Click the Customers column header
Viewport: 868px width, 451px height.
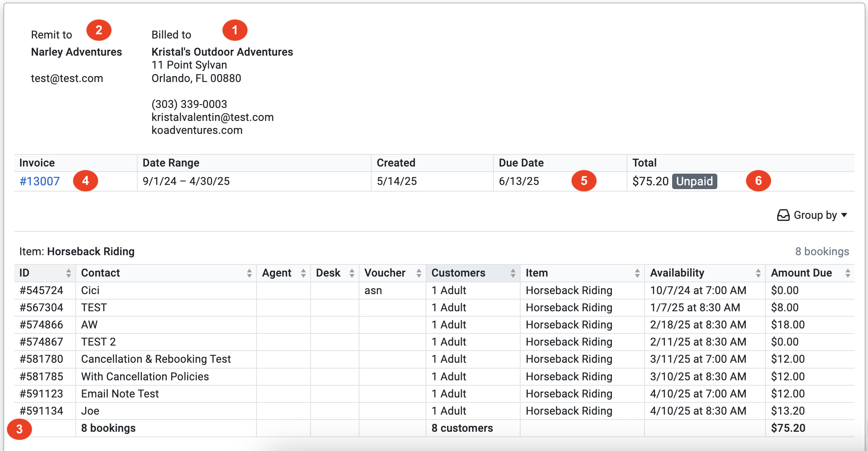click(458, 273)
